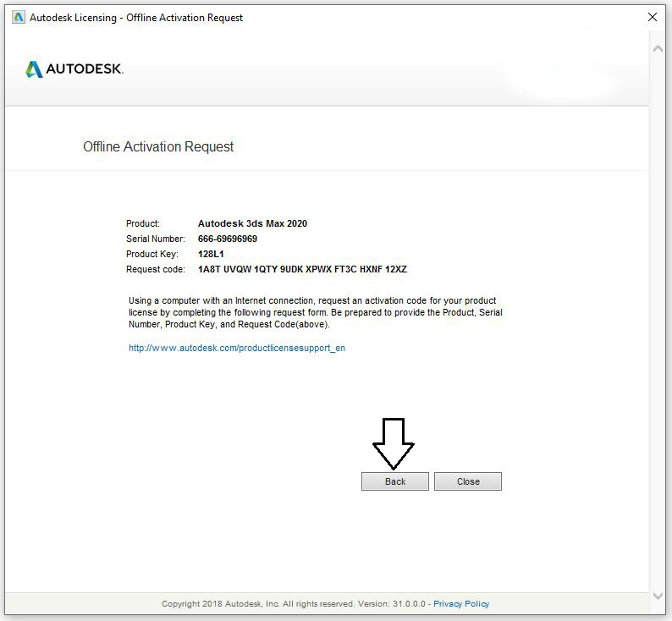Viewport: 672px width, 621px height.
Task: Click the Serial Number label
Action: (156, 239)
